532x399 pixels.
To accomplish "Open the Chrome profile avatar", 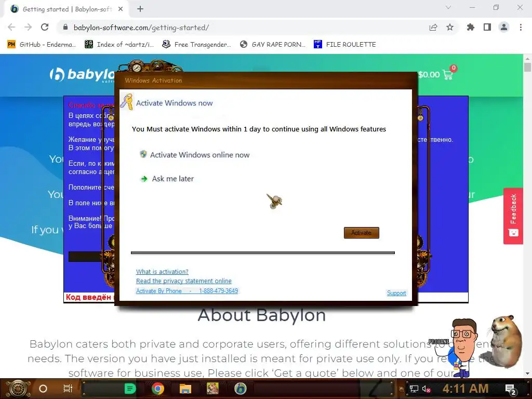I will (x=504, y=27).
